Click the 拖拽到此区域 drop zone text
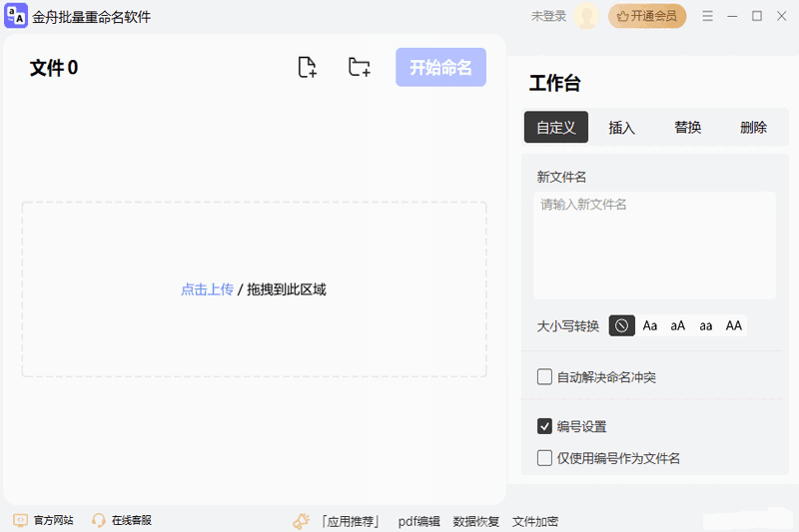The width and height of the screenshot is (799, 532). coord(287,289)
